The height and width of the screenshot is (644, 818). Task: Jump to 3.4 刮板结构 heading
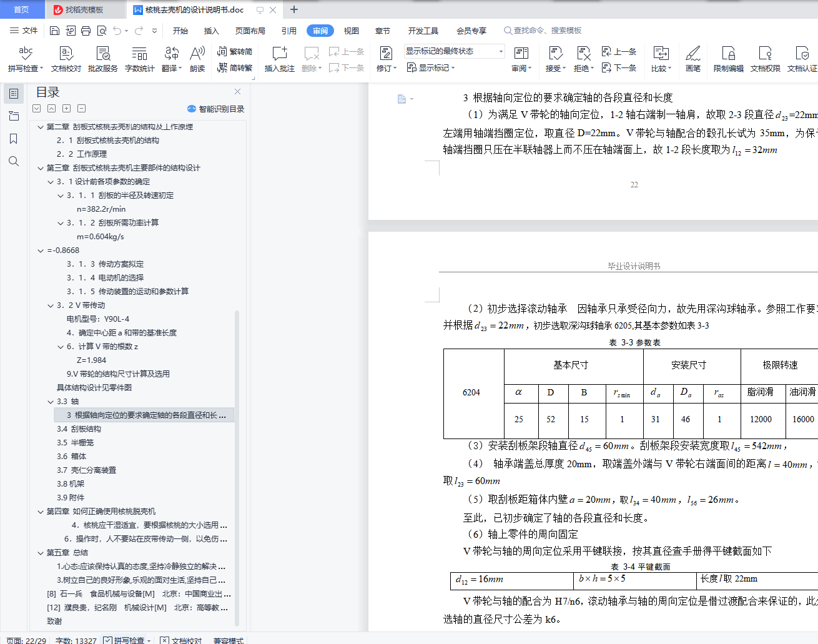pos(79,429)
